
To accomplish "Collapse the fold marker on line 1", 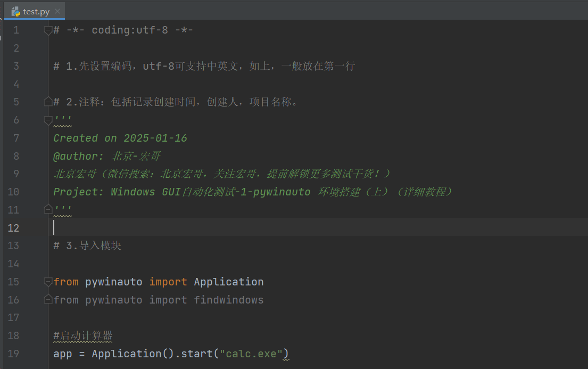I will pos(48,30).
